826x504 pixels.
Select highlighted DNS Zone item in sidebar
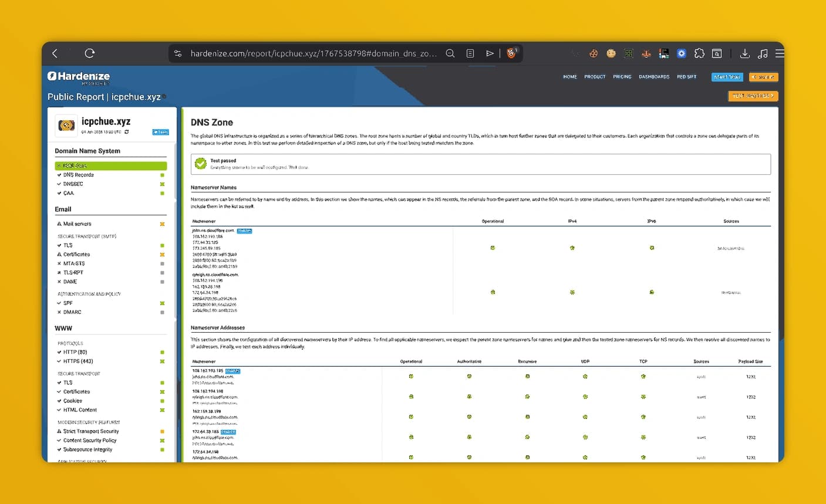(111, 166)
